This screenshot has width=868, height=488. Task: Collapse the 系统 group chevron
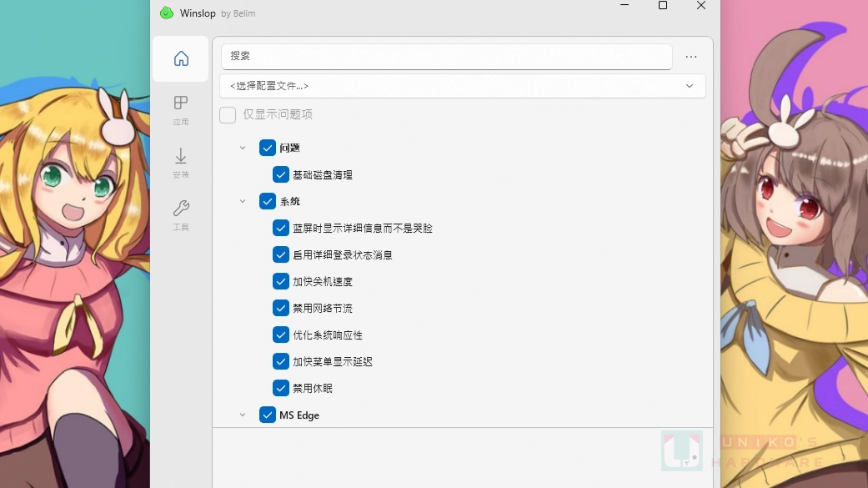pos(243,201)
